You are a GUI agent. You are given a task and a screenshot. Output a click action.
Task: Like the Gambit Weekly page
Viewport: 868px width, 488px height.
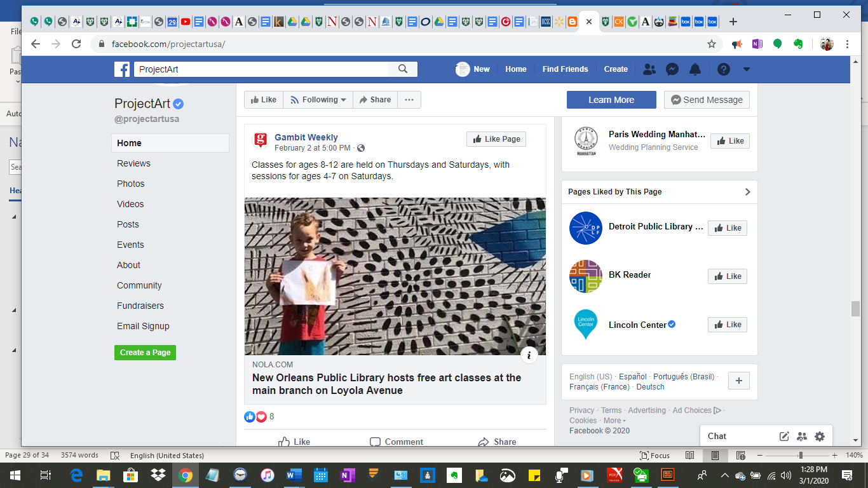(x=496, y=139)
